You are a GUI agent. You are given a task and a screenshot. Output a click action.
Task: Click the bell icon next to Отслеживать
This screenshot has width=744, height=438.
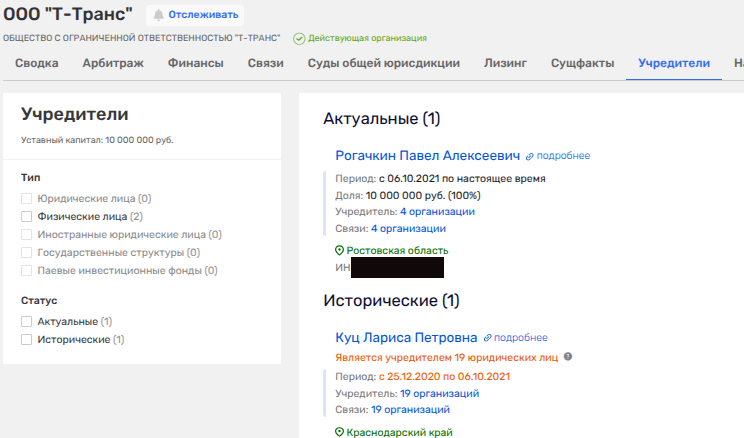tap(158, 15)
